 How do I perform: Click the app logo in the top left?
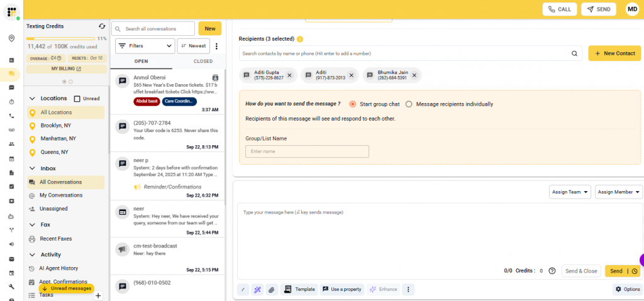coord(11,13)
